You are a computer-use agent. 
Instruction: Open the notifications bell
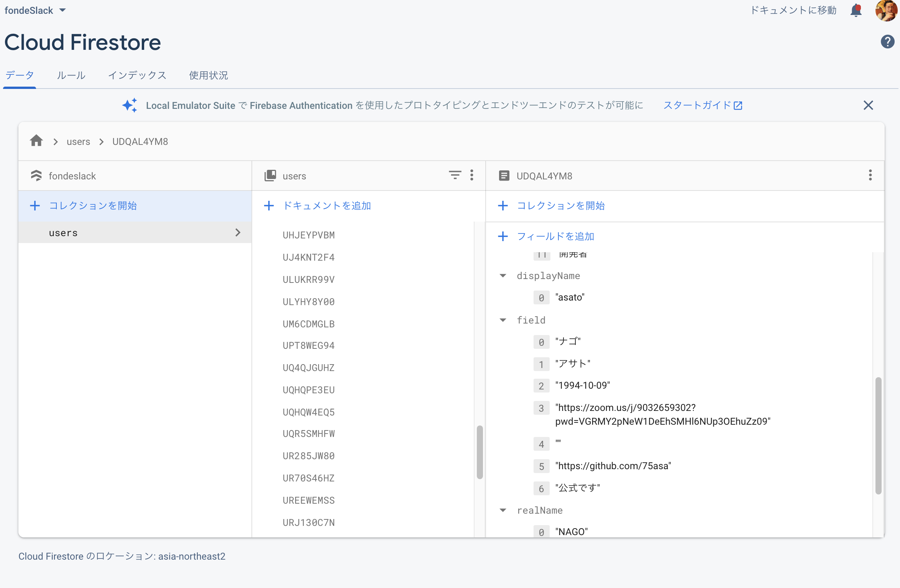pyautogui.click(x=856, y=10)
